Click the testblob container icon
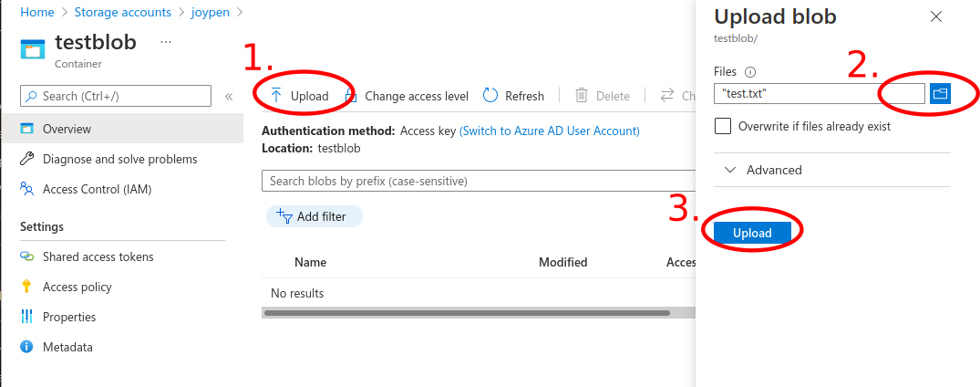This screenshot has height=387, width=980. pyautogui.click(x=33, y=49)
